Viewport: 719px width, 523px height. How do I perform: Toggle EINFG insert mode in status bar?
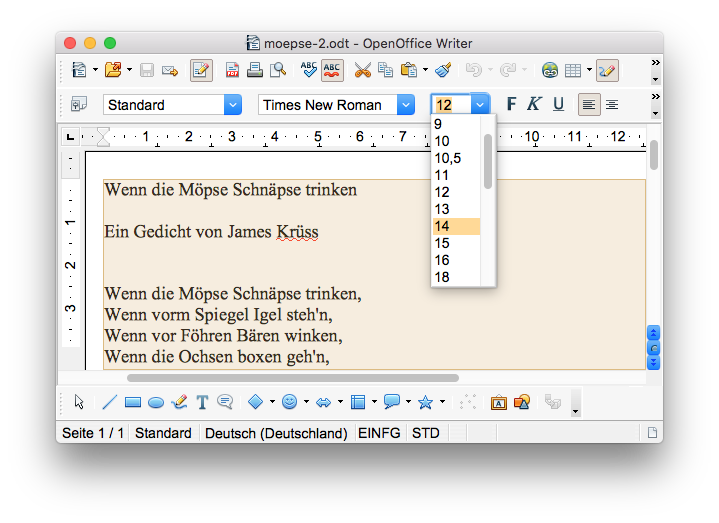(379, 433)
